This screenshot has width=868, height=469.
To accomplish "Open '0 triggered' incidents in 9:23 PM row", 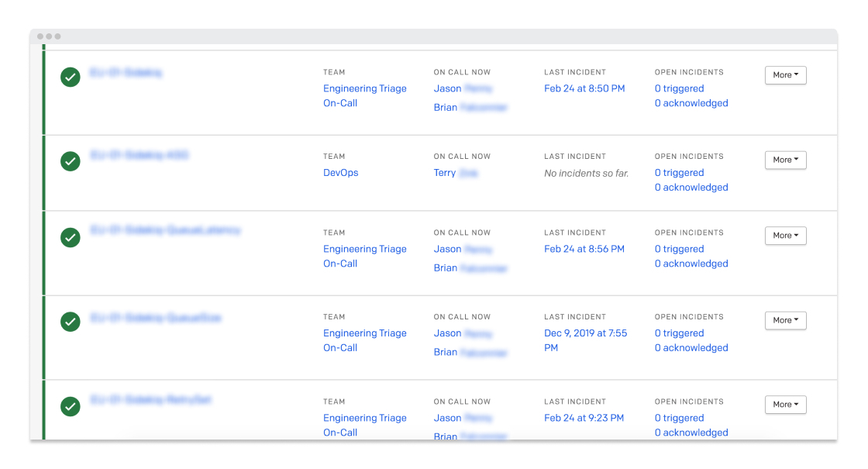I will pyautogui.click(x=679, y=418).
